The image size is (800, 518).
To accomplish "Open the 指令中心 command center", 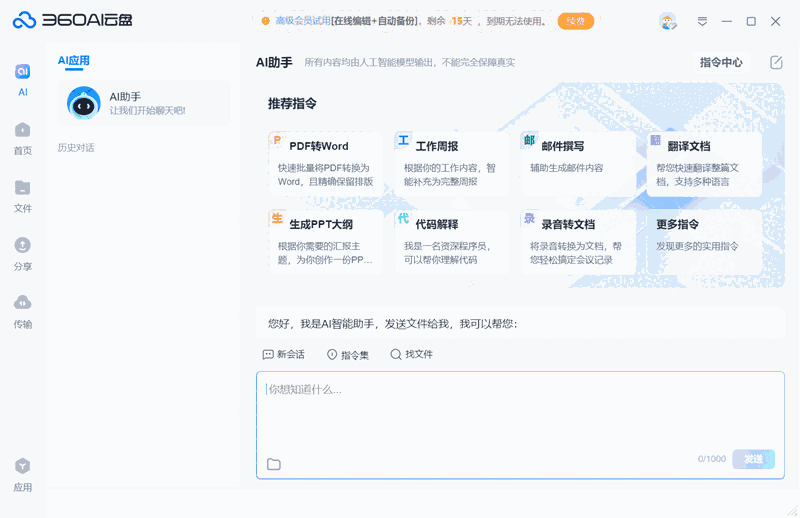I will click(721, 62).
